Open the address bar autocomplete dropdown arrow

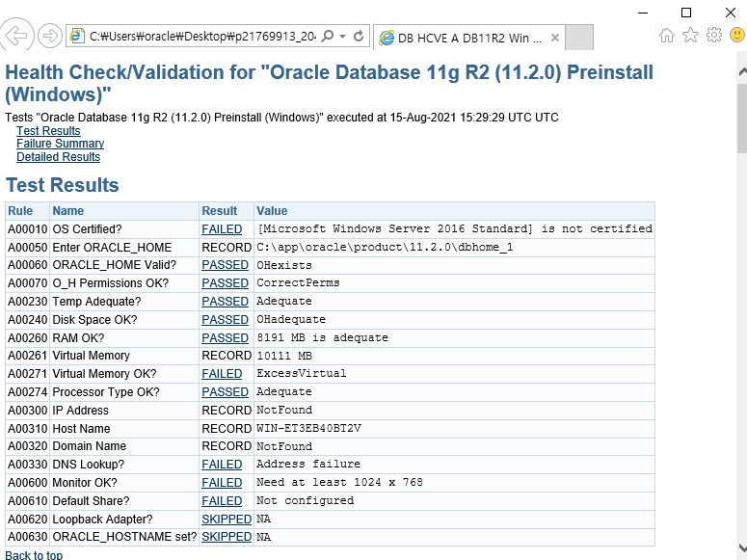point(342,37)
